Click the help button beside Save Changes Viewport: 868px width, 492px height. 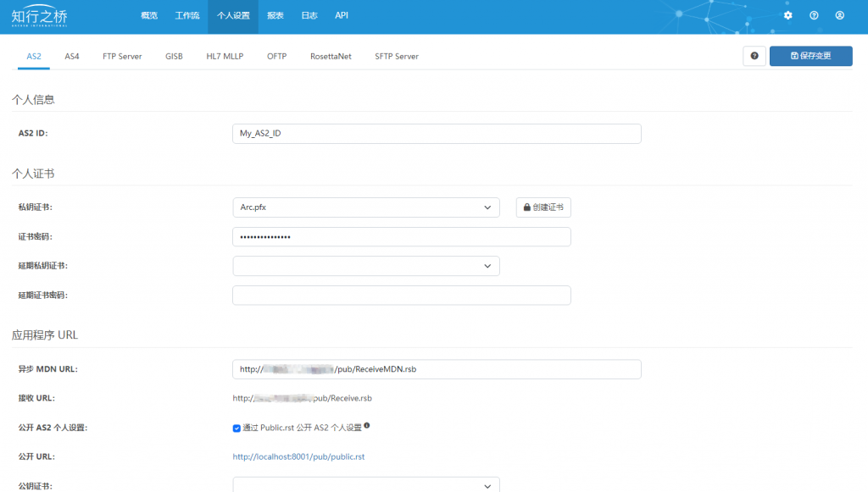click(754, 56)
